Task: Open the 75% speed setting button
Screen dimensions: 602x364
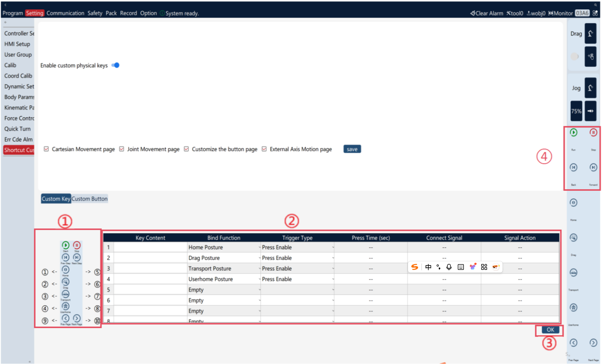Action: click(576, 111)
